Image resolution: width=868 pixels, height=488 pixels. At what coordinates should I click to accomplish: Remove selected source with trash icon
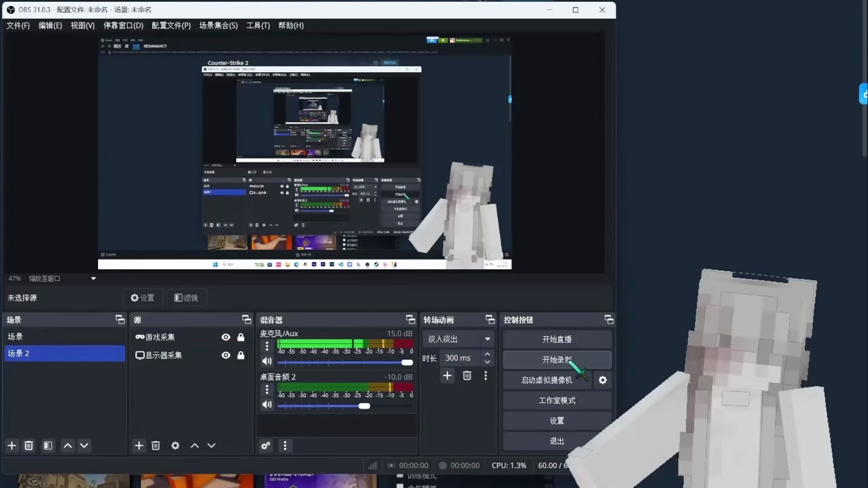click(156, 446)
